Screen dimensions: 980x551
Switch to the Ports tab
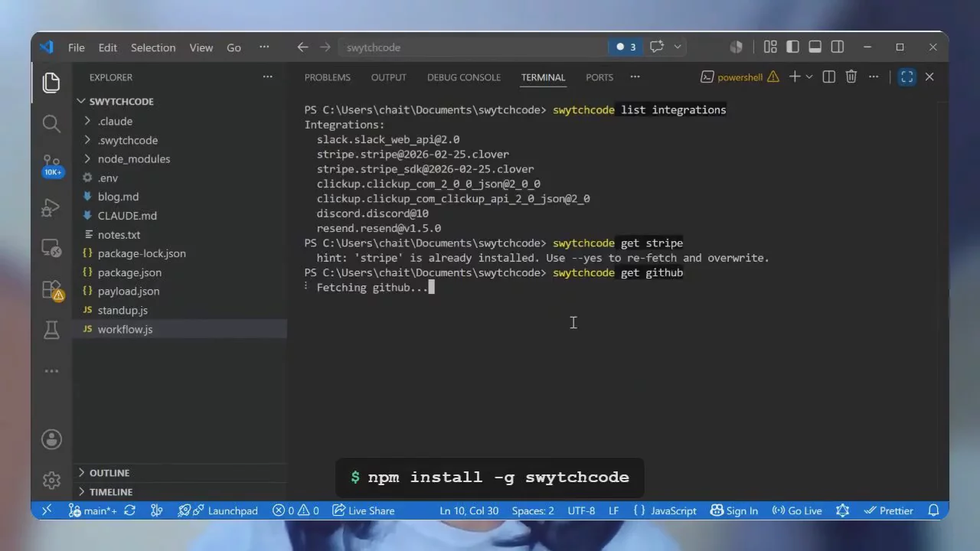[599, 77]
